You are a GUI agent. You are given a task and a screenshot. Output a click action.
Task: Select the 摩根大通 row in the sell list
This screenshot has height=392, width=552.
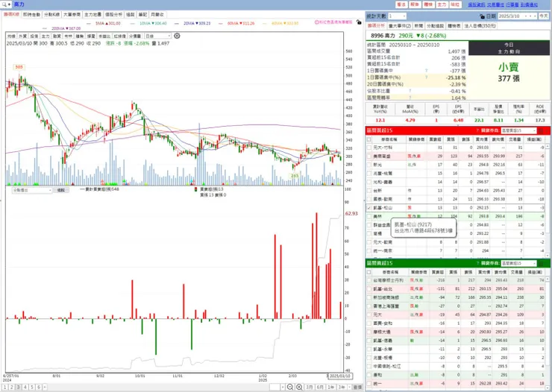coord(456,332)
